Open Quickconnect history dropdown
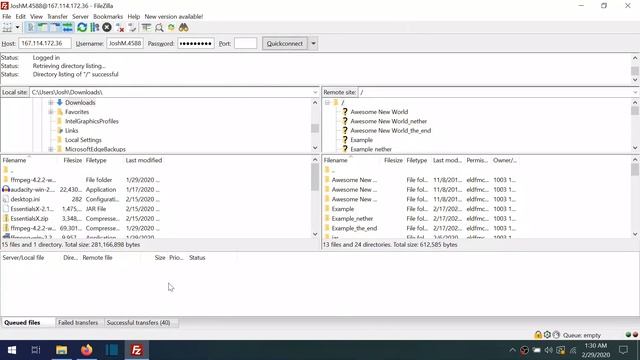The image size is (640, 360). pos(313,43)
